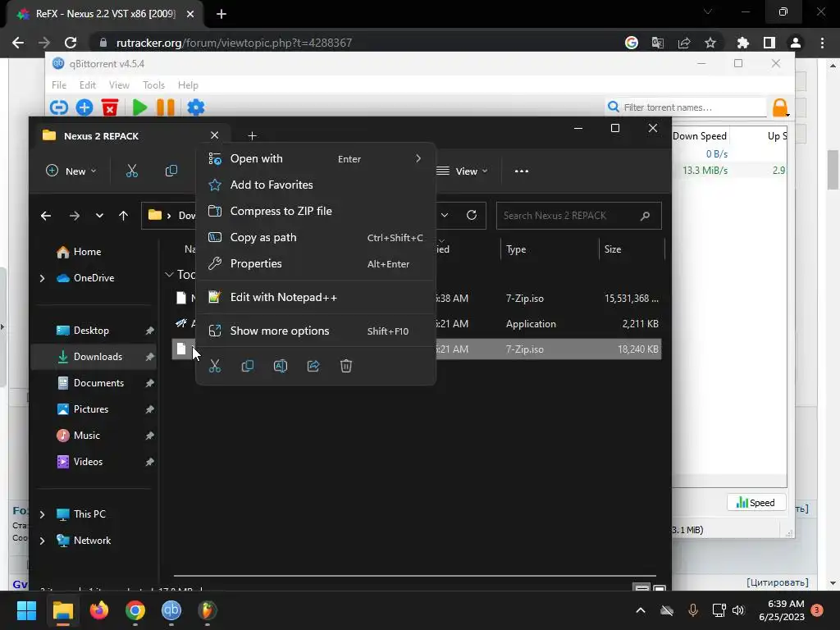Expand This PC tree node
The width and height of the screenshot is (840, 630).
pyautogui.click(x=43, y=514)
